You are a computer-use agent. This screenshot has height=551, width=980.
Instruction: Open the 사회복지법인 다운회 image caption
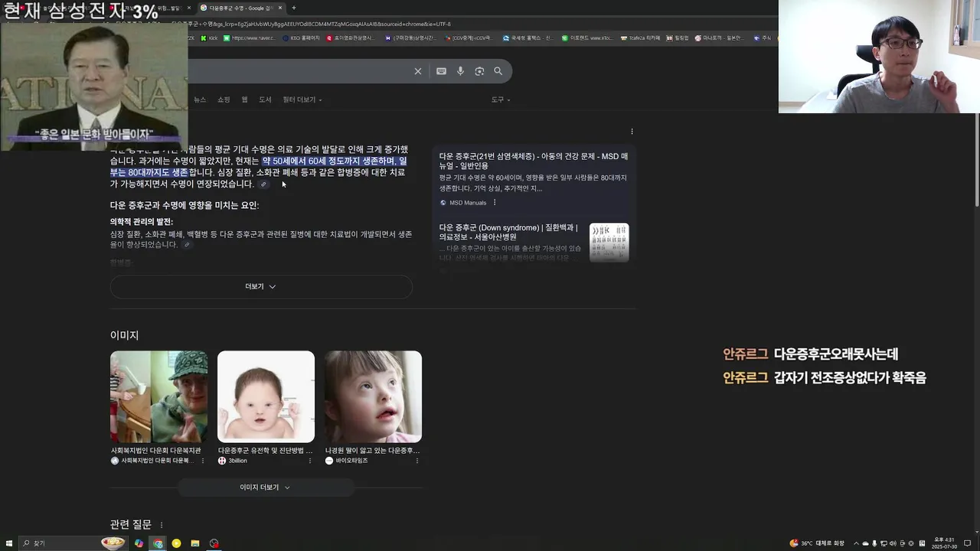156,451
